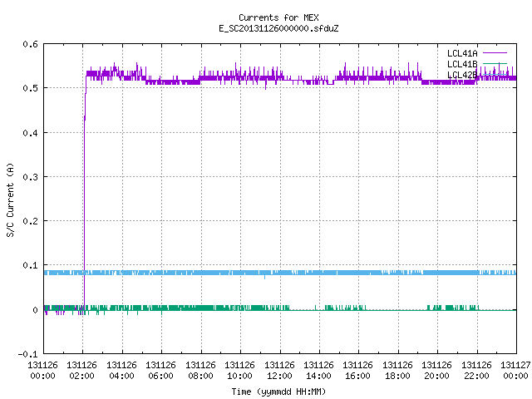
Task: Click the green line sample beside LCL41B
Action: (x=495, y=64)
